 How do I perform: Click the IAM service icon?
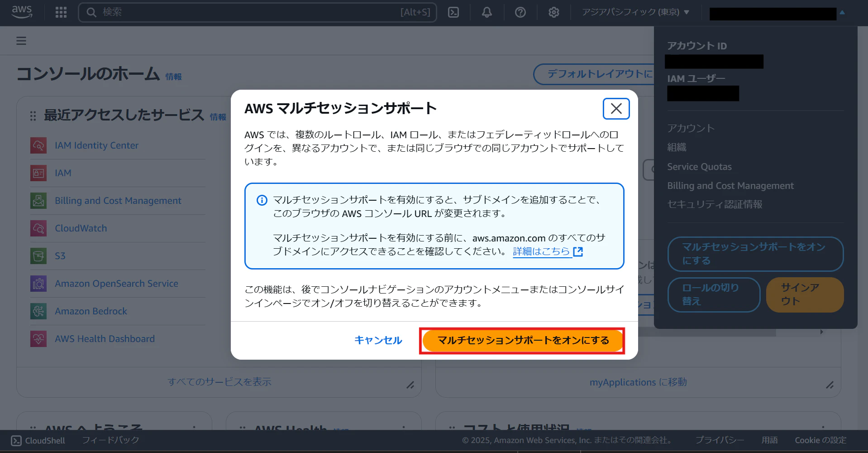(x=38, y=173)
